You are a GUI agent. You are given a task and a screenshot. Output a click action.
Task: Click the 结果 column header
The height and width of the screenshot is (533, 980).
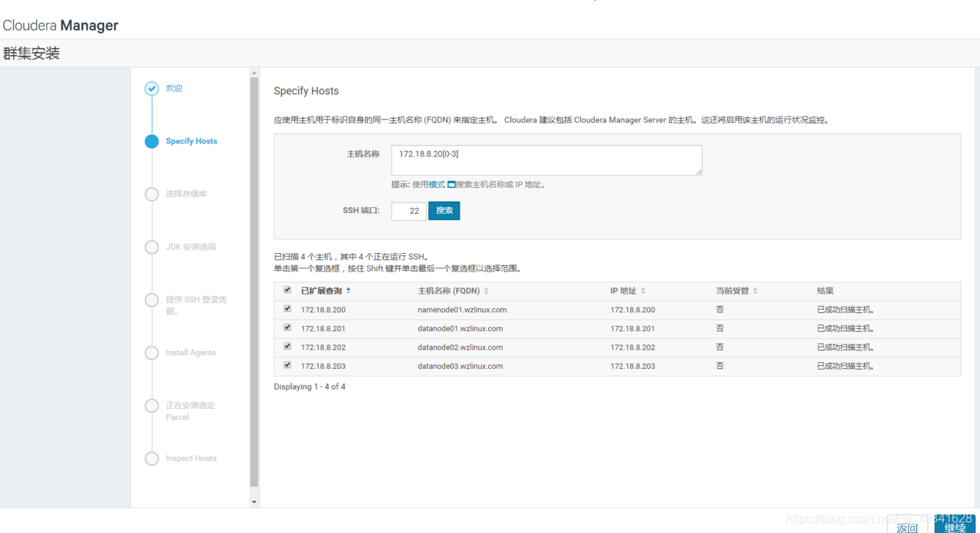click(825, 291)
